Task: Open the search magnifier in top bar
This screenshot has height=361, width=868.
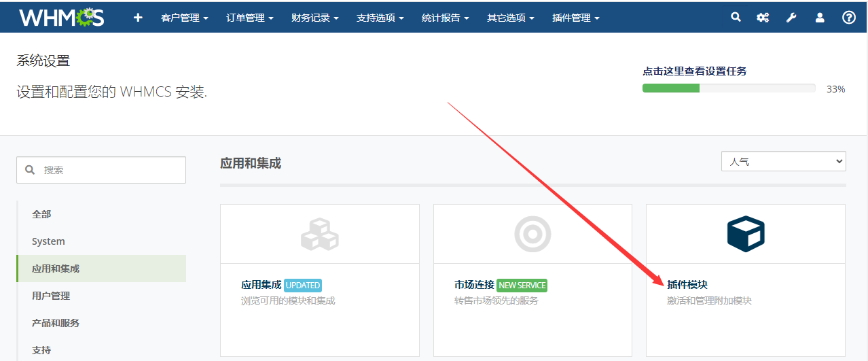Action: coord(736,18)
